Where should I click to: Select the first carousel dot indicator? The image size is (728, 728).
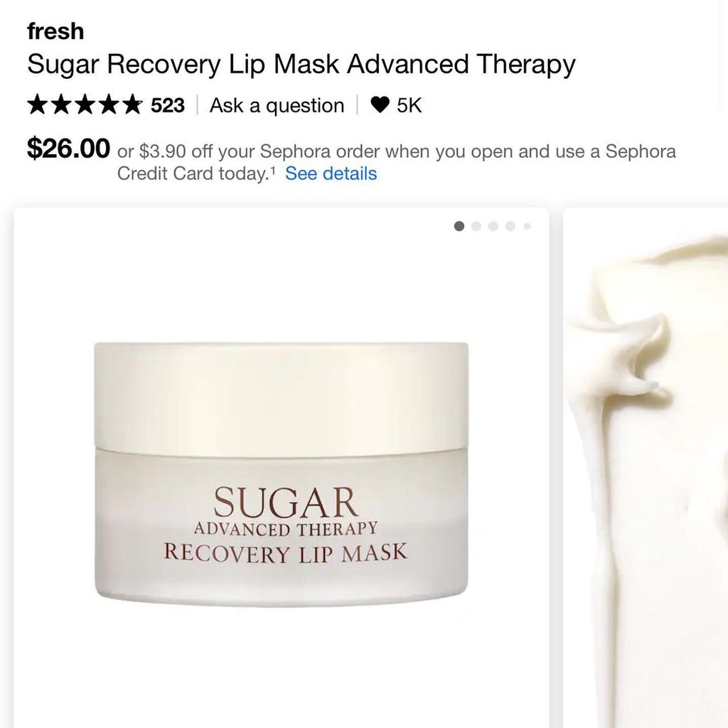459,226
